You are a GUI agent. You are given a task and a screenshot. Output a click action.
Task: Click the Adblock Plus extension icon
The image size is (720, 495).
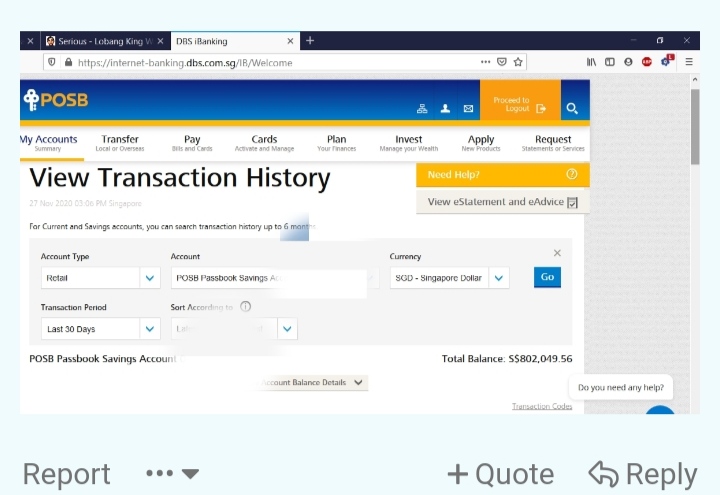pos(646,62)
